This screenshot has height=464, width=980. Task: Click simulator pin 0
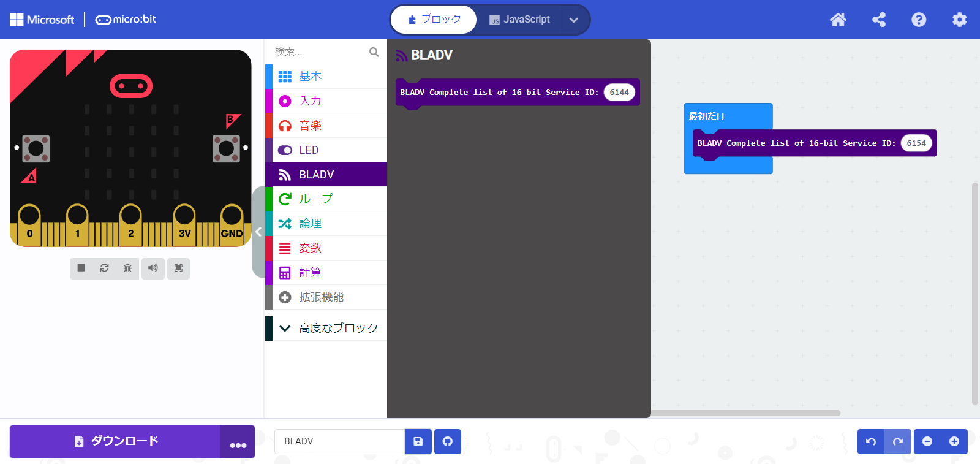point(29,224)
